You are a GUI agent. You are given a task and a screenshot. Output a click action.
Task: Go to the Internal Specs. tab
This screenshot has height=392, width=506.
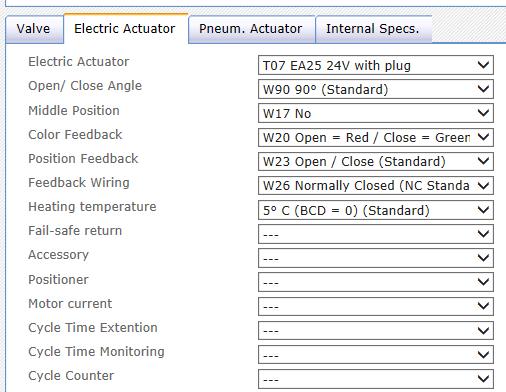tap(374, 29)
